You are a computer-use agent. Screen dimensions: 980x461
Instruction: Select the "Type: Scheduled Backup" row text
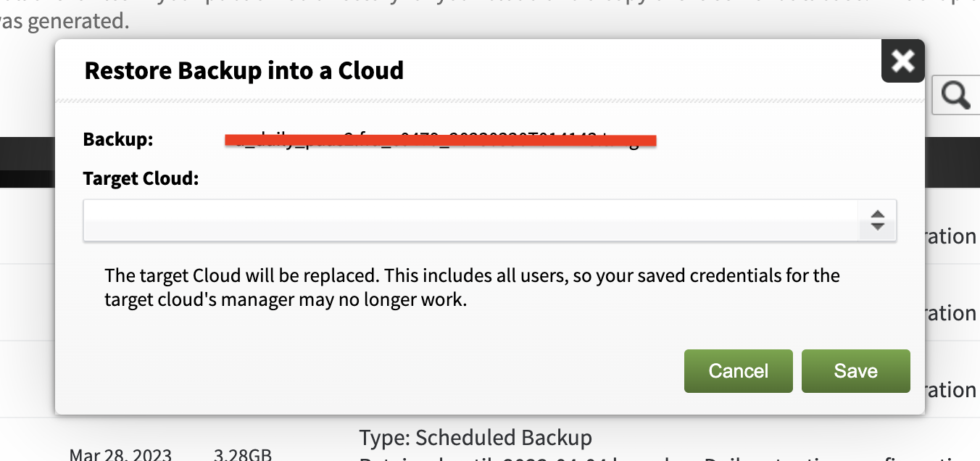(476, 438)
